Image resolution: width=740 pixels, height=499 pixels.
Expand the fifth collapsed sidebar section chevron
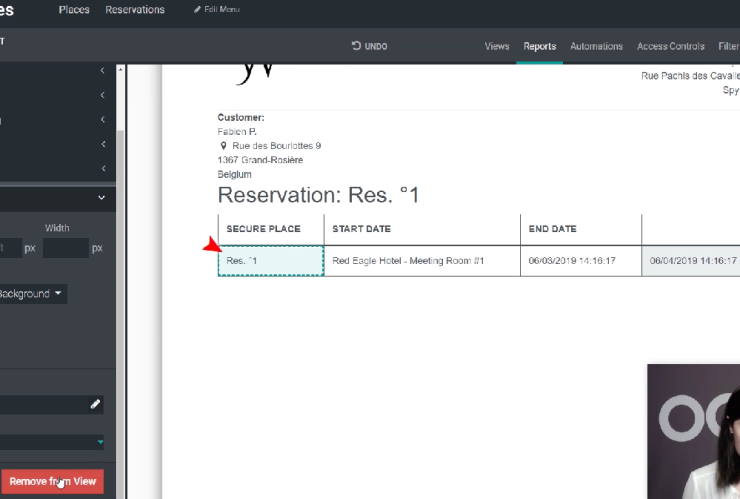click(x=103, y=169)
